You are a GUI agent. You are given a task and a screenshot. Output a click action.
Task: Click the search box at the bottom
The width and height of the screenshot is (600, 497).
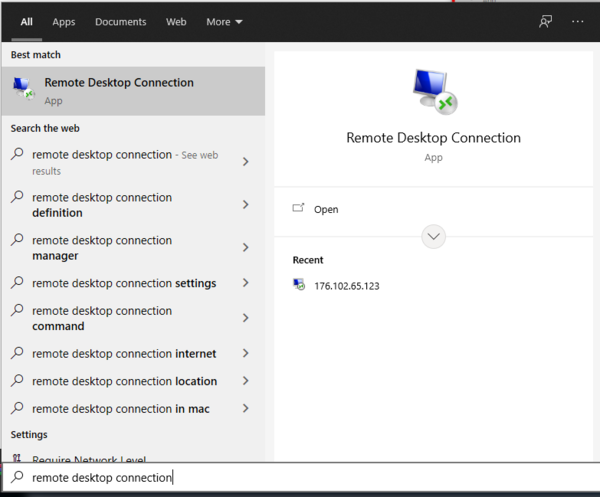click(300, 478)
